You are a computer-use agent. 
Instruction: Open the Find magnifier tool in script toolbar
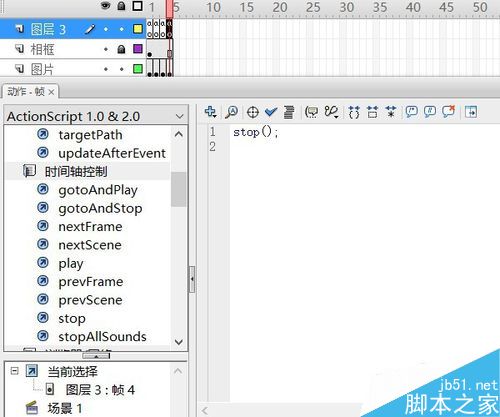(231, 112)
